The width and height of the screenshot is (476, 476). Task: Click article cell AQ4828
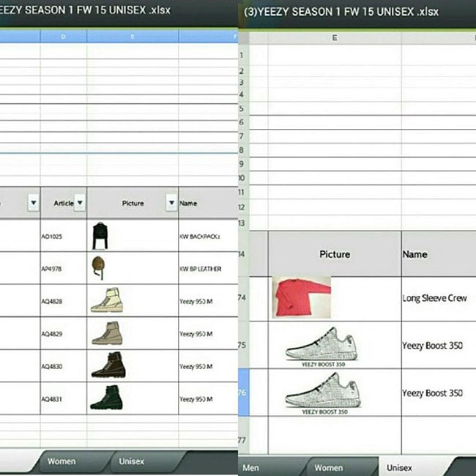[x=64, y=301]
